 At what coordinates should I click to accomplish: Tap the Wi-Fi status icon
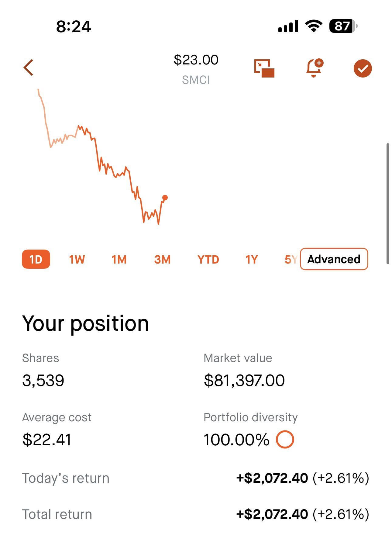[314, 26]
